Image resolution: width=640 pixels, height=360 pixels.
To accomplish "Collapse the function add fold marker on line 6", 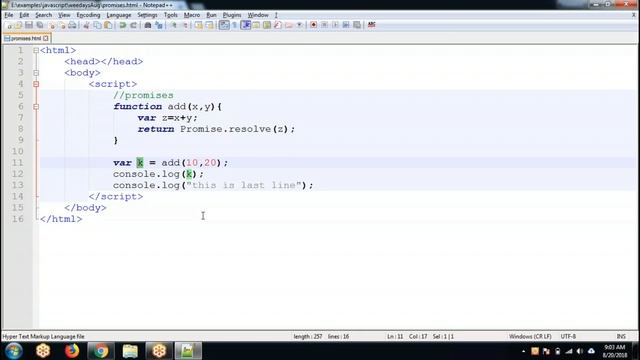I will click(36, 107).
